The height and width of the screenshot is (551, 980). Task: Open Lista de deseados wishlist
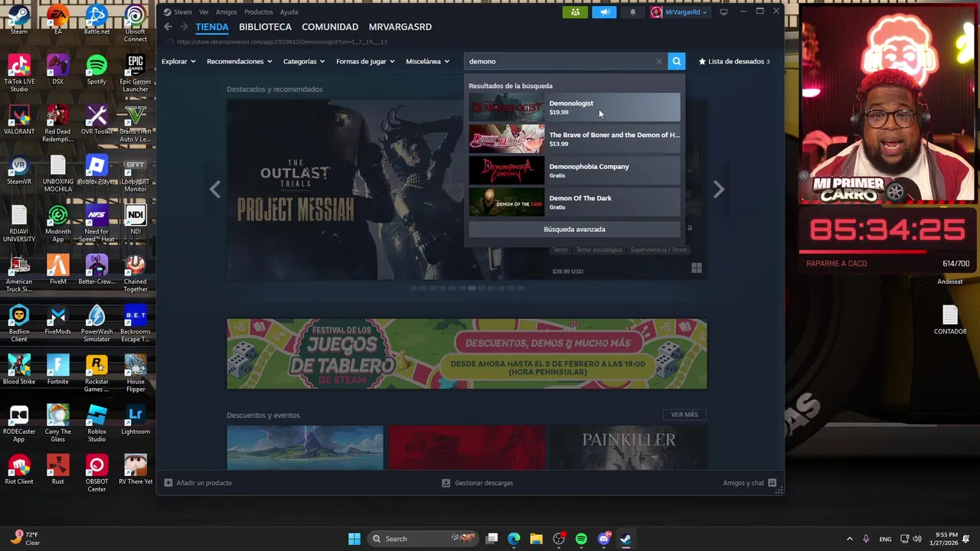tap(733, 61)
